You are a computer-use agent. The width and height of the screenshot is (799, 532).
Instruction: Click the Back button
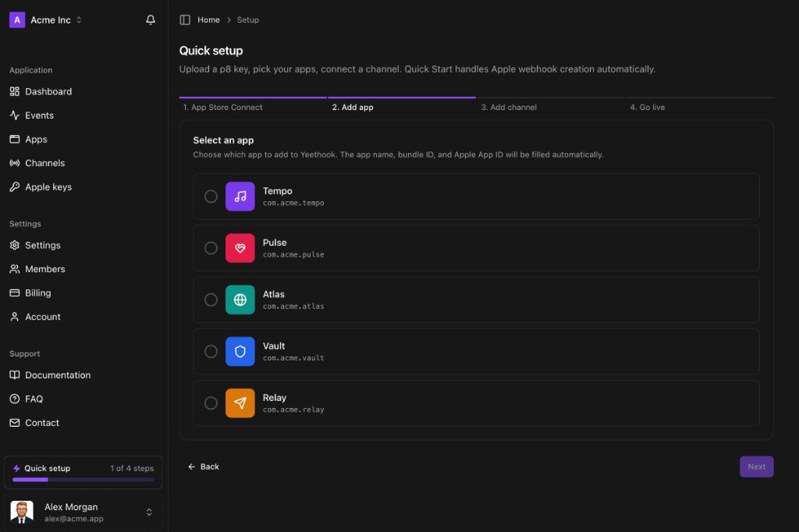click(203, 466)
